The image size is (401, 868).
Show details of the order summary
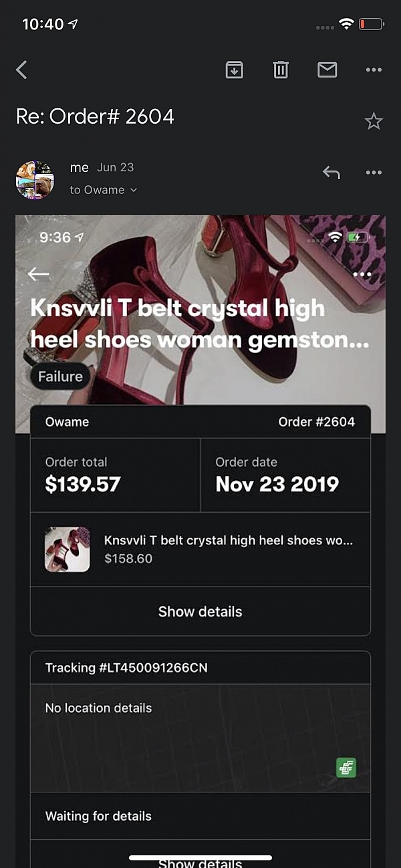pyautogui.click(x=200, y=611)
